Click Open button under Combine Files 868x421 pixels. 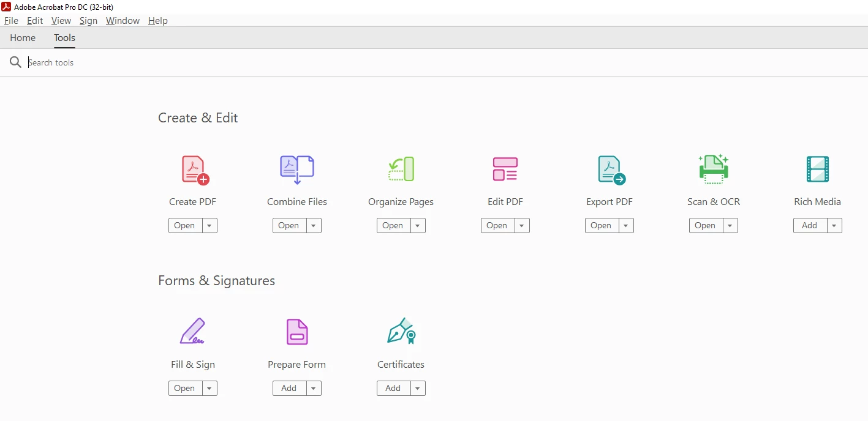click(x=289, y=226)
